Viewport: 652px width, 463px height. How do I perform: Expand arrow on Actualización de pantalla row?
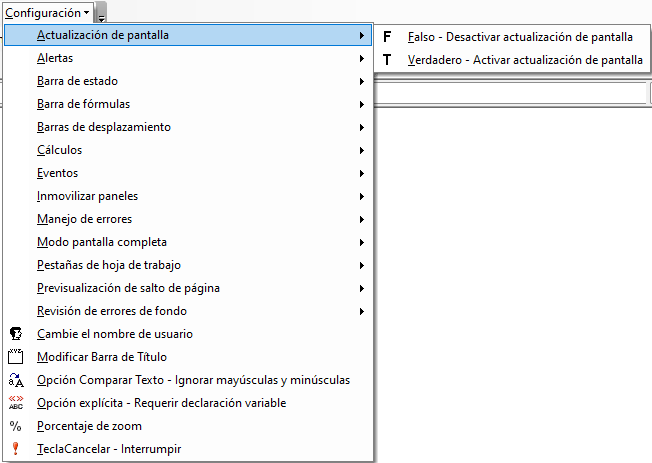coord(362,35)
